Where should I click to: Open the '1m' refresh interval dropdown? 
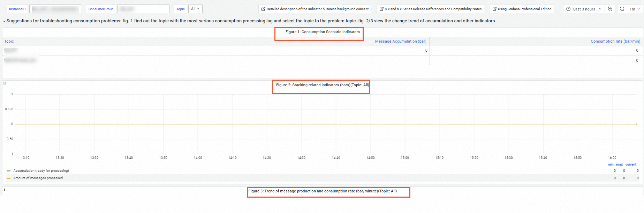pos(635,9)
